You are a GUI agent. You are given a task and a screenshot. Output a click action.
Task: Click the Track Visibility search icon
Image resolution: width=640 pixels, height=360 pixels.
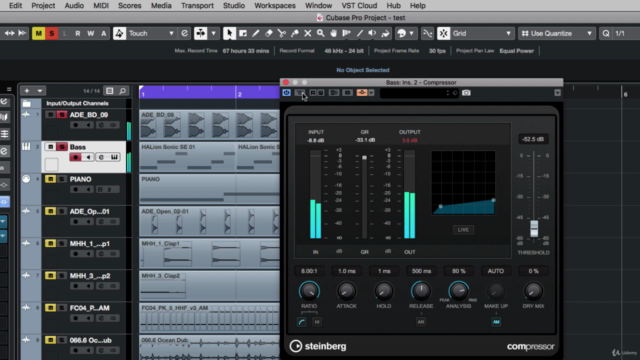tap(122, 91)
